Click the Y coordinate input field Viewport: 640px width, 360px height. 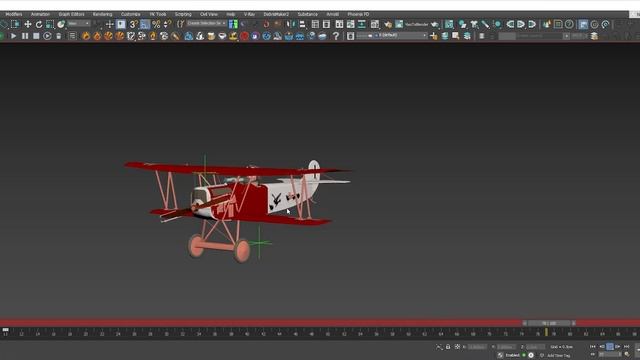506,347
